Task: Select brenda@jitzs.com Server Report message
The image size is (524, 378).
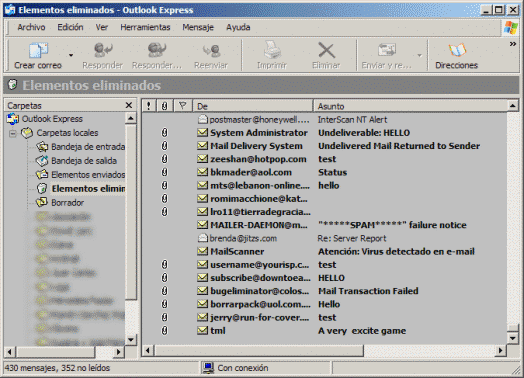Action: coord(324,238)
